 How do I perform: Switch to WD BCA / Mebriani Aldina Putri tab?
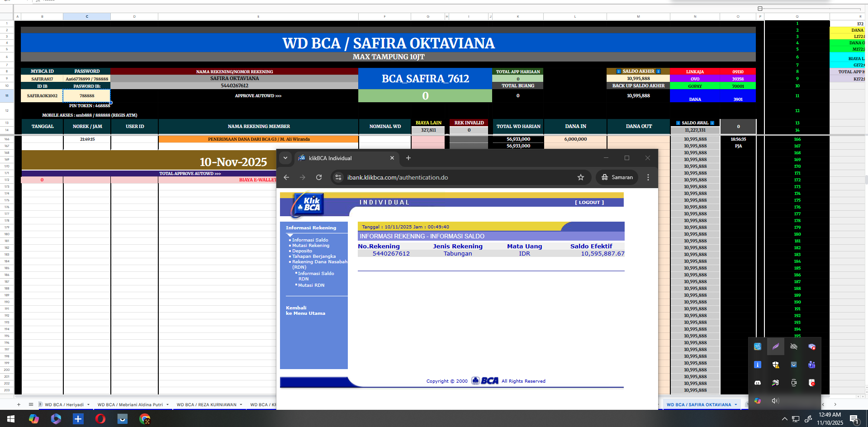pyautogui.click(x=130, y=404)
